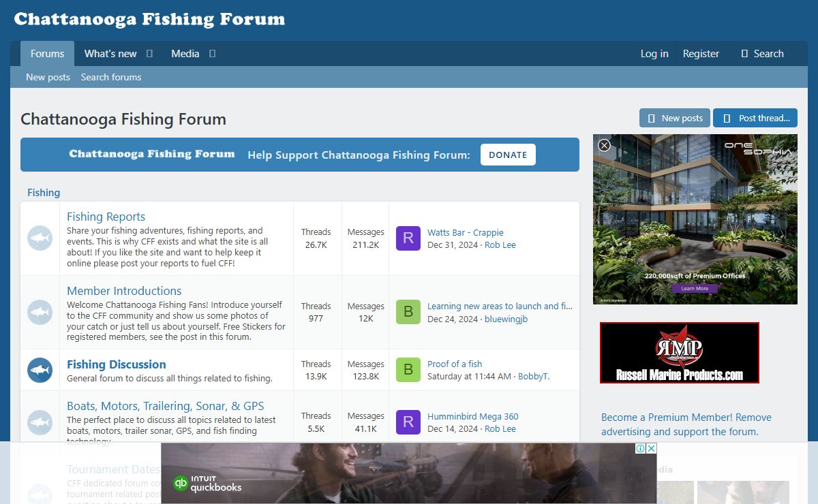Click the B avatar beside Proof of a fish
The width and height of the screenshot is (818, 504).
point(408,370)
